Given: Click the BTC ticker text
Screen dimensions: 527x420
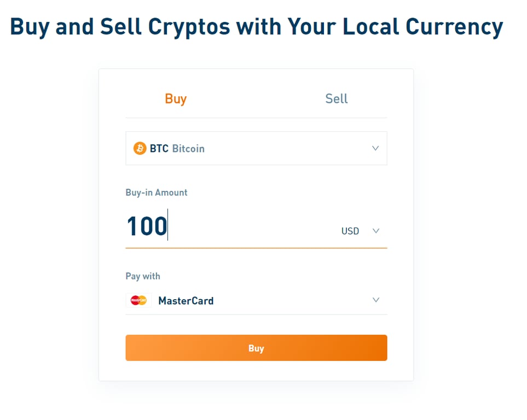Looking at the screenshot, I should coord(159,149).
